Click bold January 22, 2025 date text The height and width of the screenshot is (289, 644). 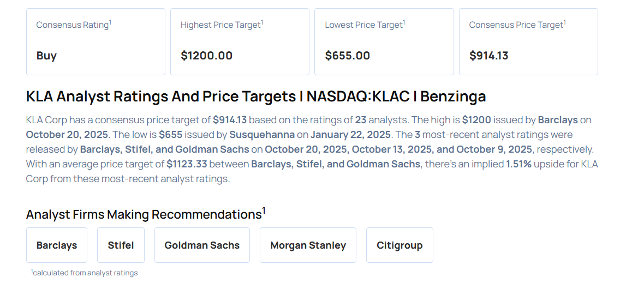click(349, 134)
